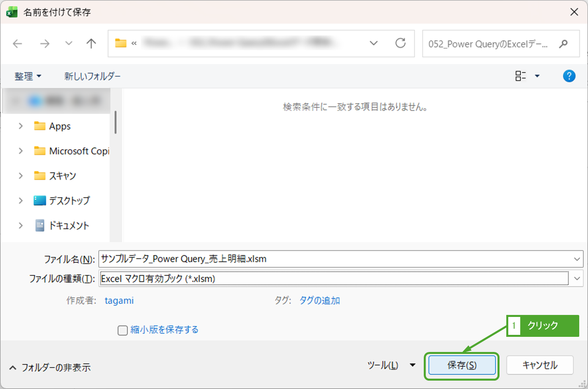Click 新しいフォルダー to create folder
Image resolution: width=588 pixels, height=389 pixels.
(x=92, y=76)
